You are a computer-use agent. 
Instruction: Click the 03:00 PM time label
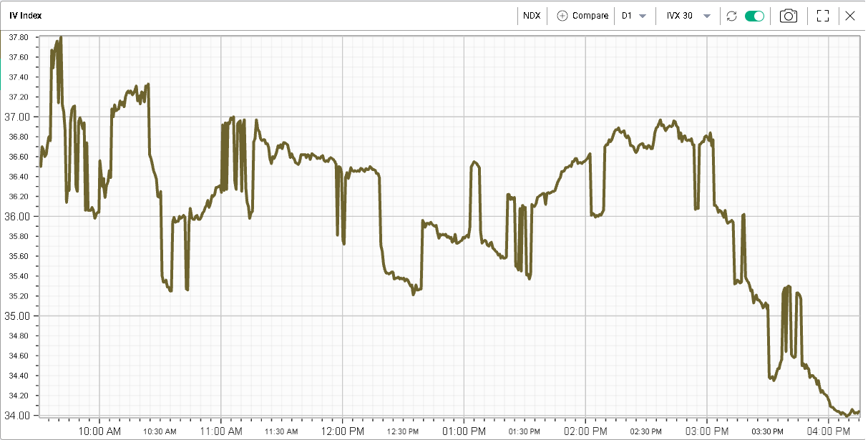pos(707,431)
